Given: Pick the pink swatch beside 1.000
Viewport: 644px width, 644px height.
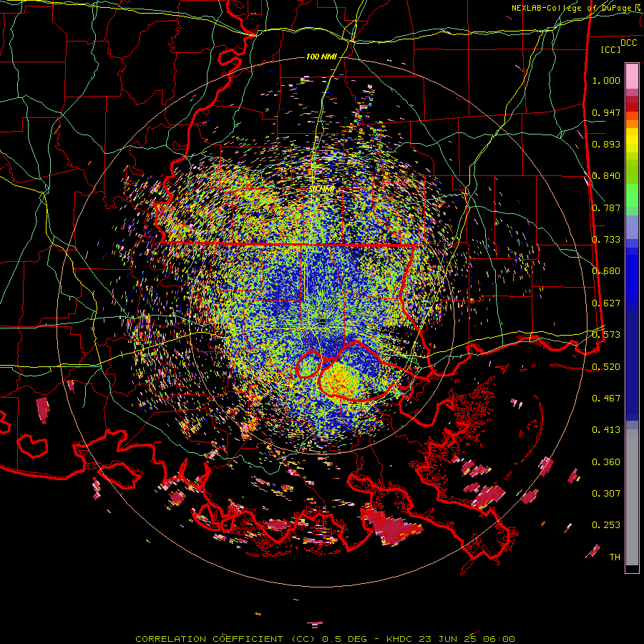Looking at the screenshot, I should click(632, 77).
